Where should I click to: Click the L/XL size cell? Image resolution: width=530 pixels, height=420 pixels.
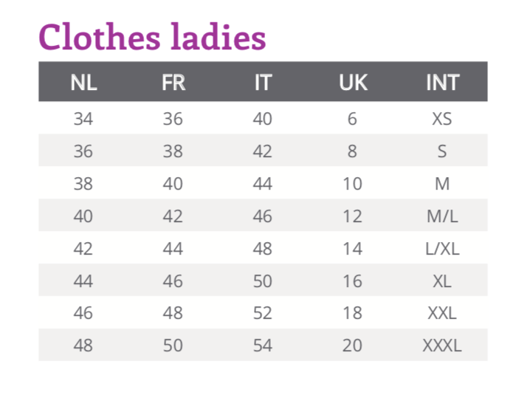(x=442, y=249)
